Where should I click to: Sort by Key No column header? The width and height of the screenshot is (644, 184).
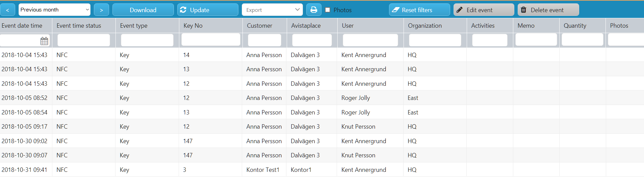(x=193, y=26)
